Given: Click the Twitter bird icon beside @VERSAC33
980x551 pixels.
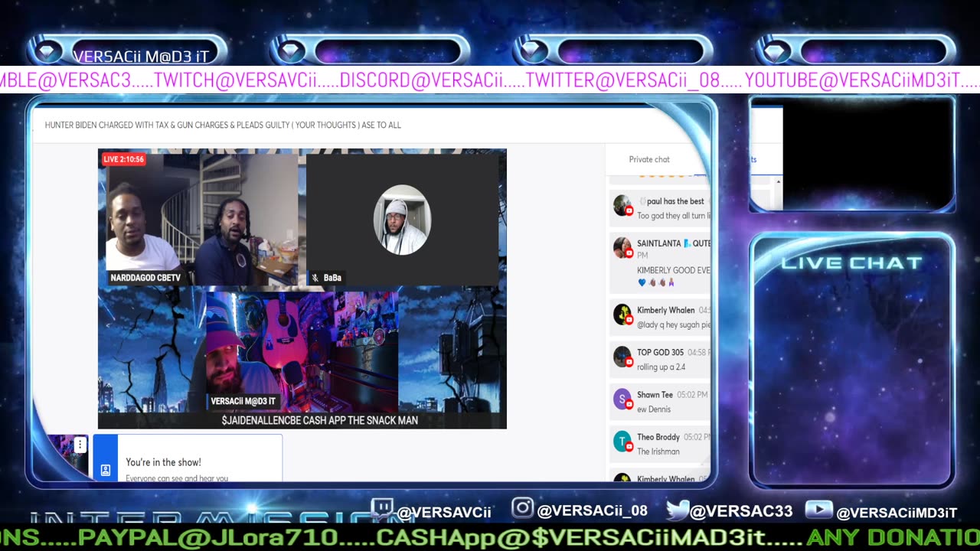Looking at the screenshot, I should point(678,510).
